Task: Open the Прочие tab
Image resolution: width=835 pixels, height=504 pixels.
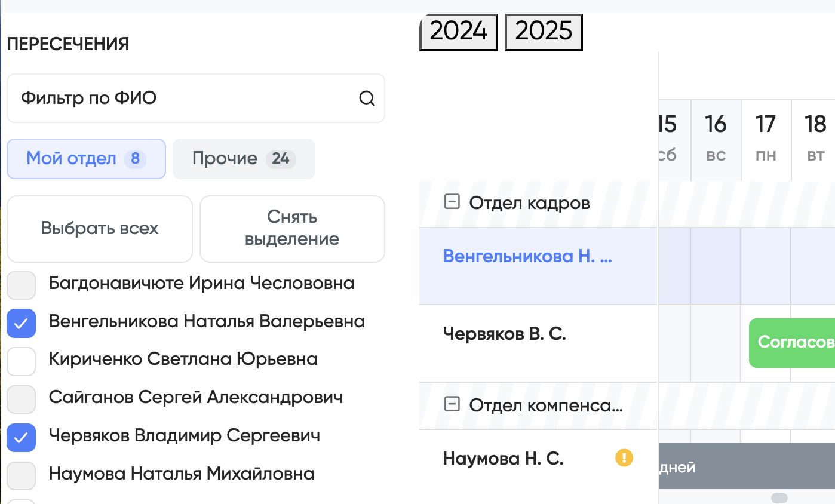Action: (244, 159)
